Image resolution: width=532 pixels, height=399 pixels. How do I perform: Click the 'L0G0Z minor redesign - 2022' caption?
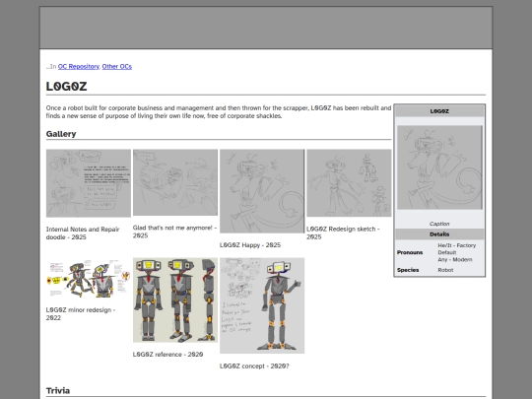pos(81,314)
